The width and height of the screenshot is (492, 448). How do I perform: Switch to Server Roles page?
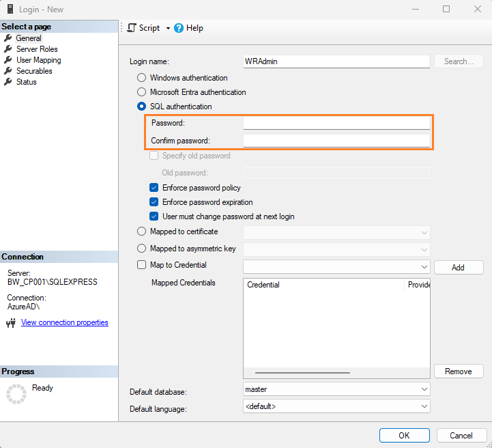pos(37,49)
